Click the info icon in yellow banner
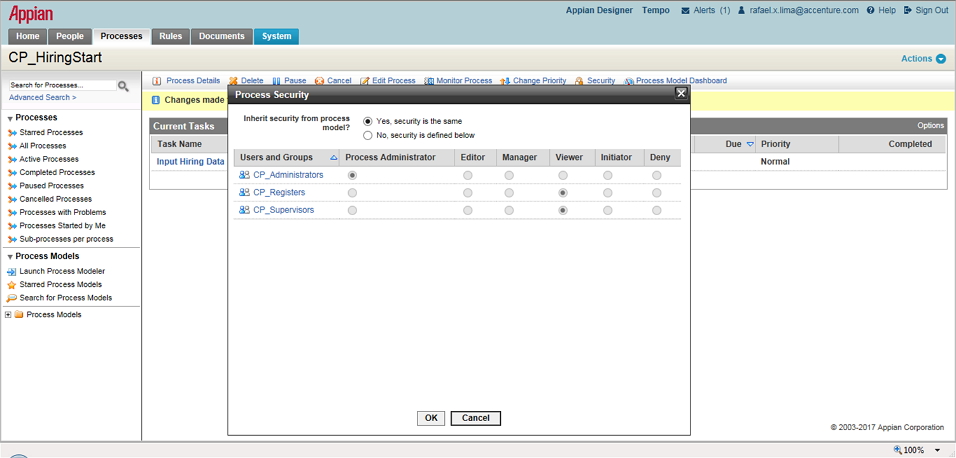The height and width of the screenshot is (458, 956). click(155, 100)
